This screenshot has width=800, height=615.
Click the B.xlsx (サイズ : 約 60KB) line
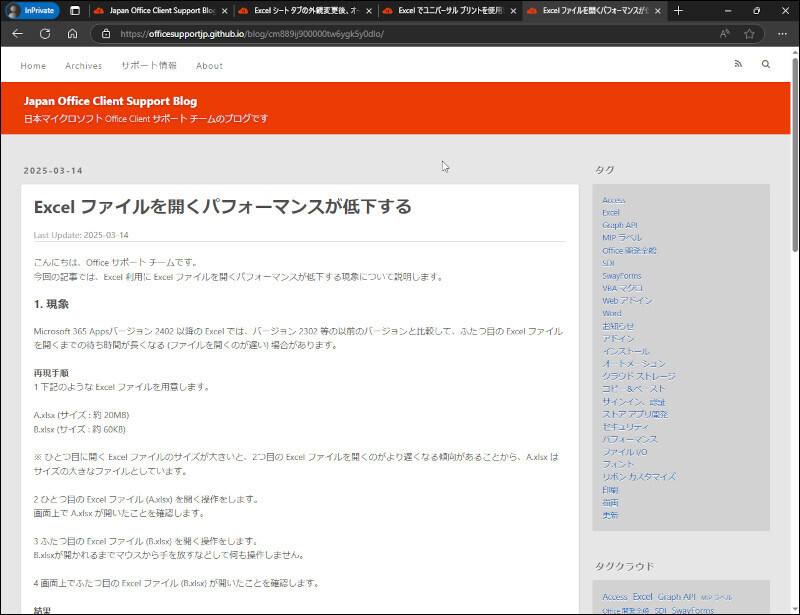point(80,429)
